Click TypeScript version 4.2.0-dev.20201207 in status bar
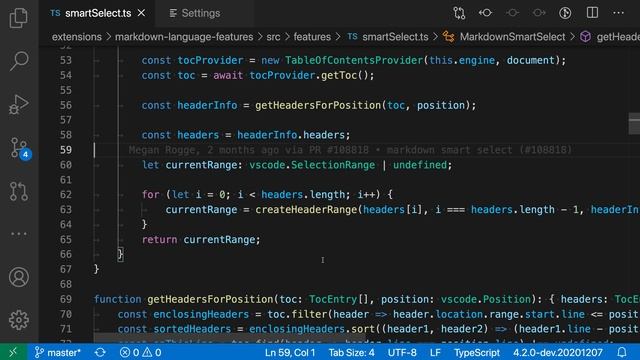 pyautogui.click(x=558, y=352)
